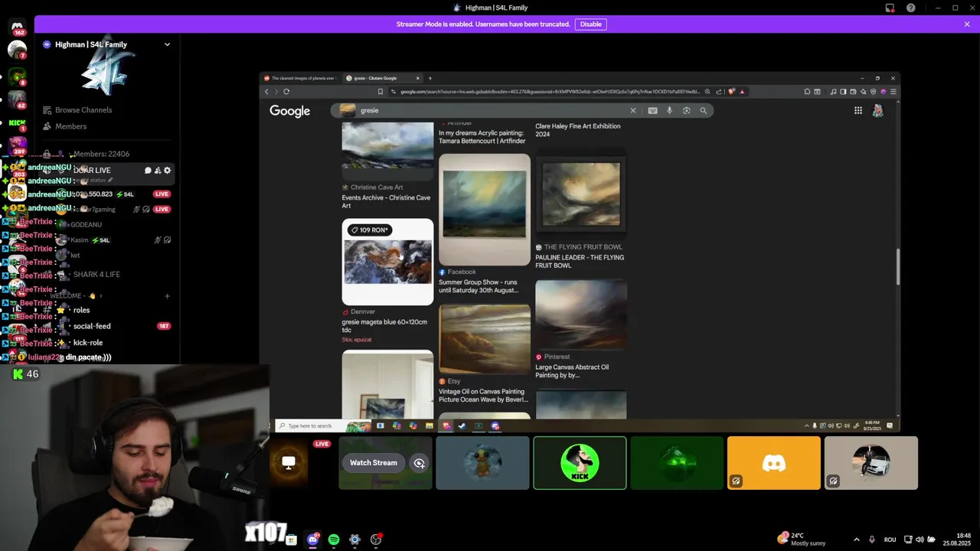Viewport: 980px width, 551px height.
Task: Open a new browser tab
Action: point(430,78)
